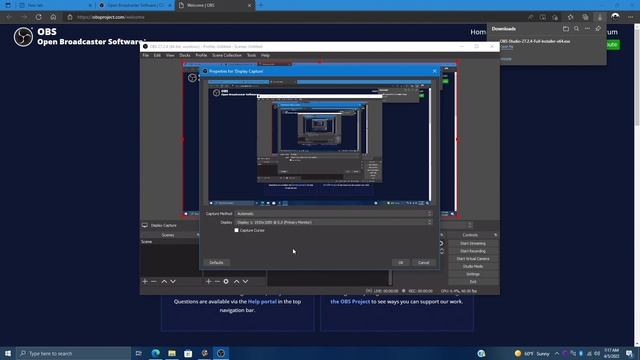
Task: Click Exit in OBS Controls
Action: point(473,282)
